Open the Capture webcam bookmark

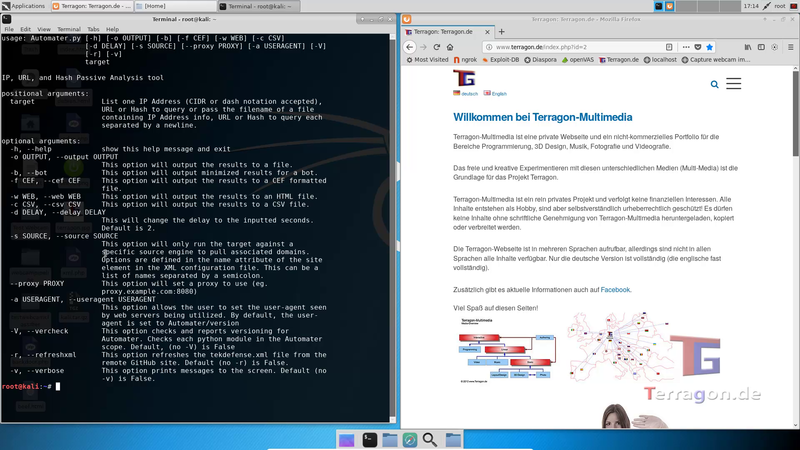coord(716,60)
